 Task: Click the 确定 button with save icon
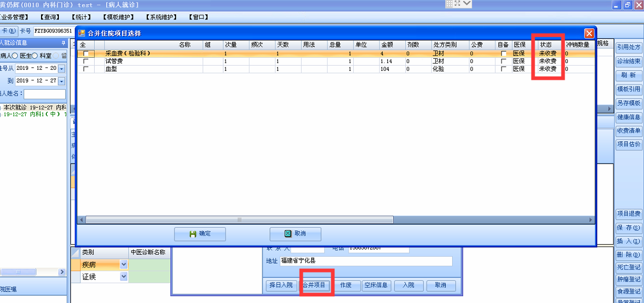[200, 234]
